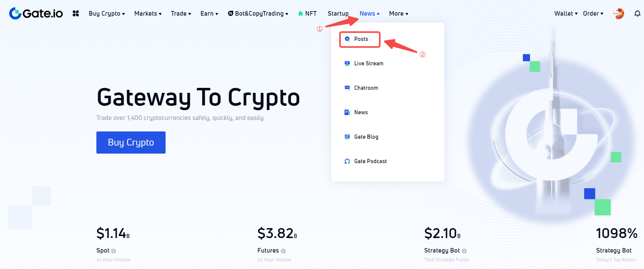The image size is (644, 269).
Task: Click the info icon beside Spot
Action: 114,251
